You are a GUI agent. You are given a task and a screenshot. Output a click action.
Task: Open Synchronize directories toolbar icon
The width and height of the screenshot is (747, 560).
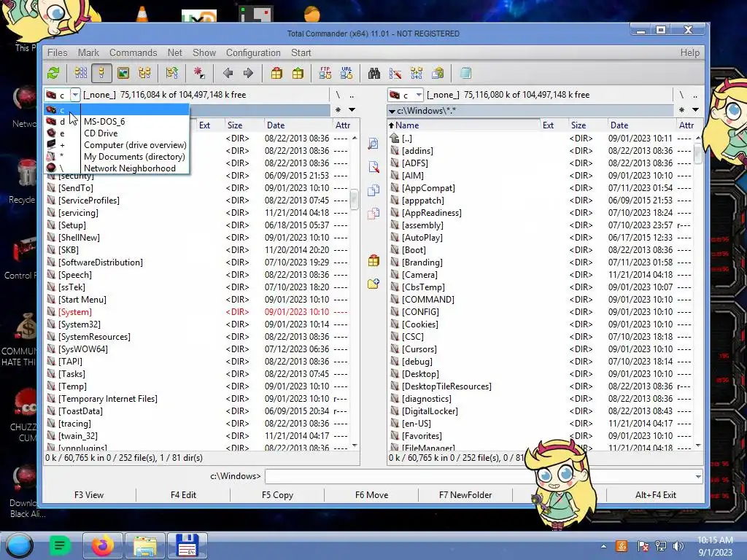[x=417, y=74]
